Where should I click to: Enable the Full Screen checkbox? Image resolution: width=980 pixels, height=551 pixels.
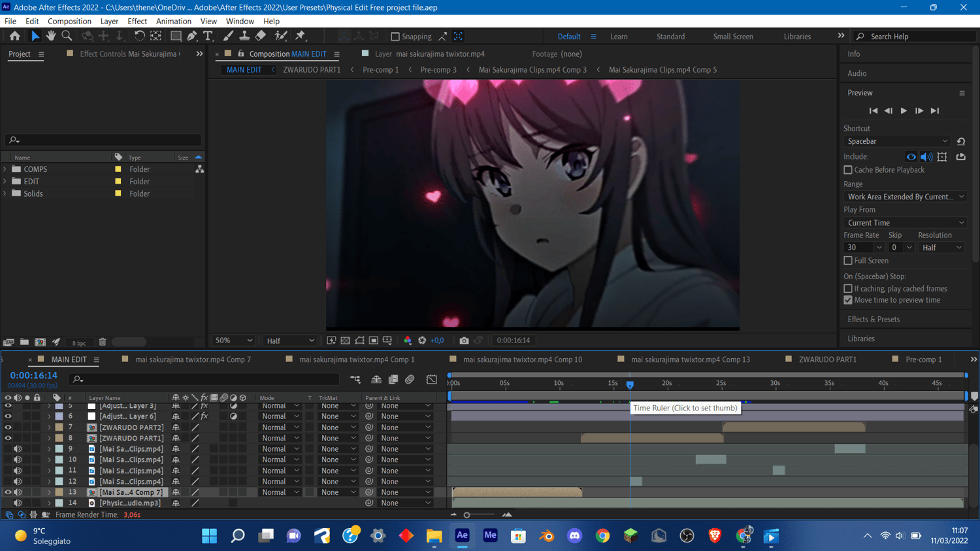pos(848,261)
